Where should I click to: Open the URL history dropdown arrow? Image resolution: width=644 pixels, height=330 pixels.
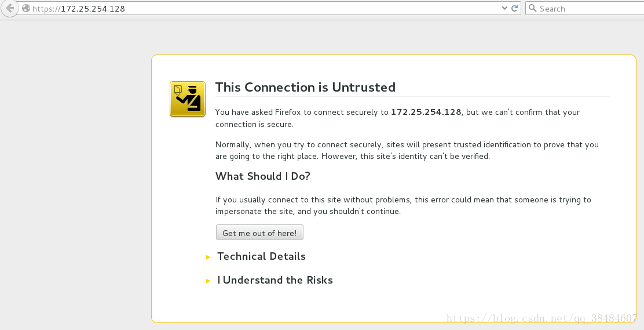click(x=505, y=8)
